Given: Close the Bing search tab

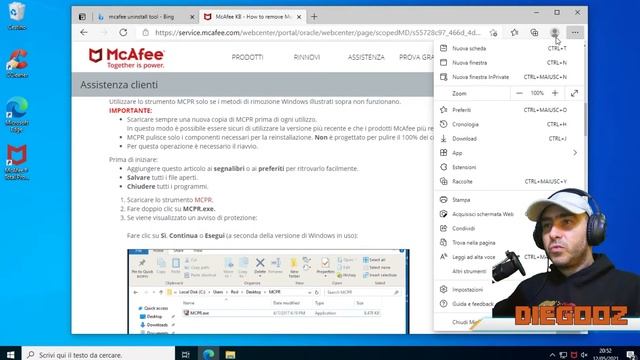Looking at the screenshot, I should pos(192,17).
